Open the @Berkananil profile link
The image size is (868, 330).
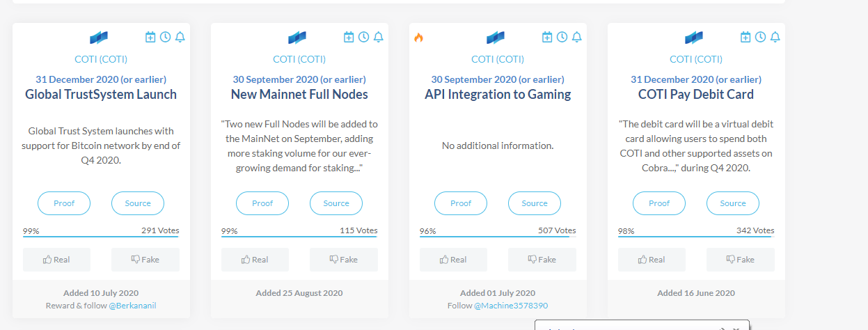pos(137,306)
